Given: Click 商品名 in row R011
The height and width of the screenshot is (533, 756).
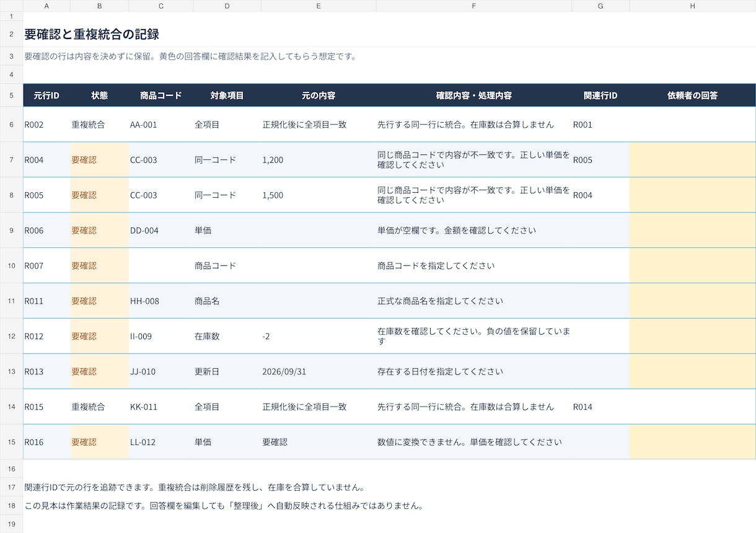Looking at the screenshot, I should click(x=227, y=301).
